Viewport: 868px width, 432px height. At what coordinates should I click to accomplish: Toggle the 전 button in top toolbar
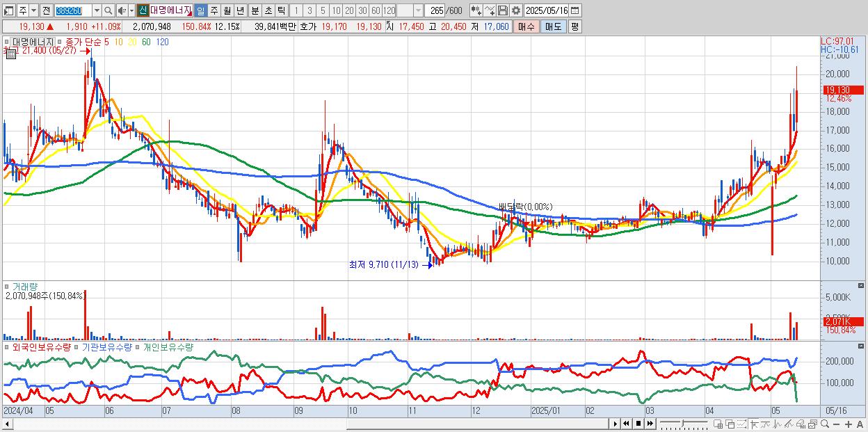click(x=46, y=10)
